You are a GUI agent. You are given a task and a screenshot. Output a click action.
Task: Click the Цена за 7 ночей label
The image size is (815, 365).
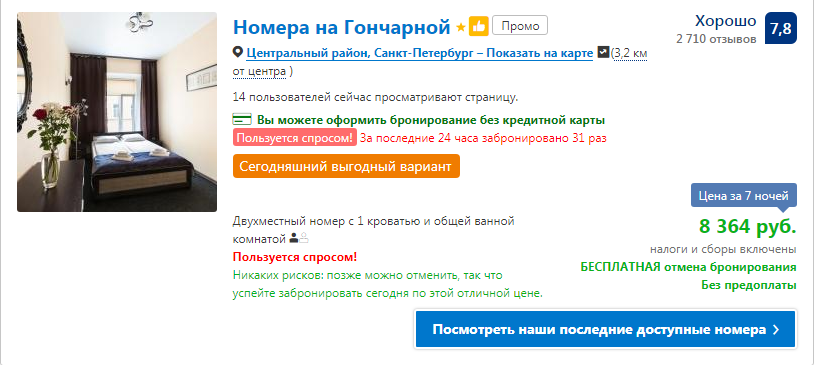coord(744,196)
